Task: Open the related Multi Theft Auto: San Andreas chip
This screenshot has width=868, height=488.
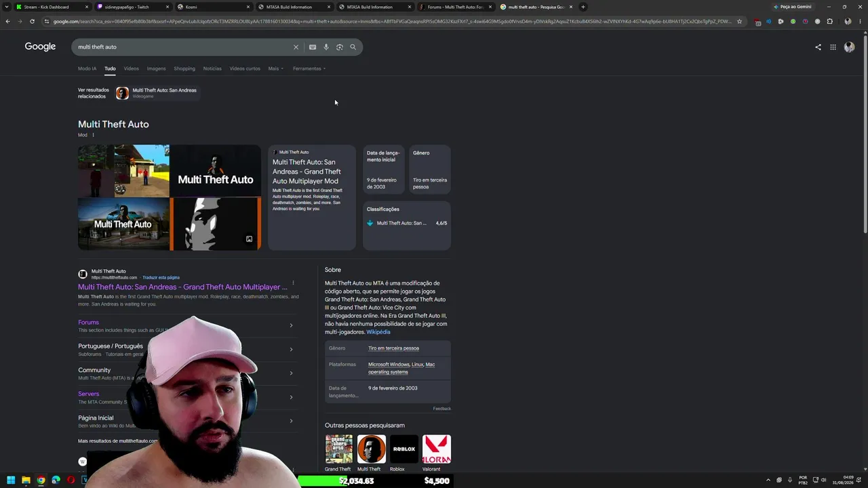Action: pos(157,93)
